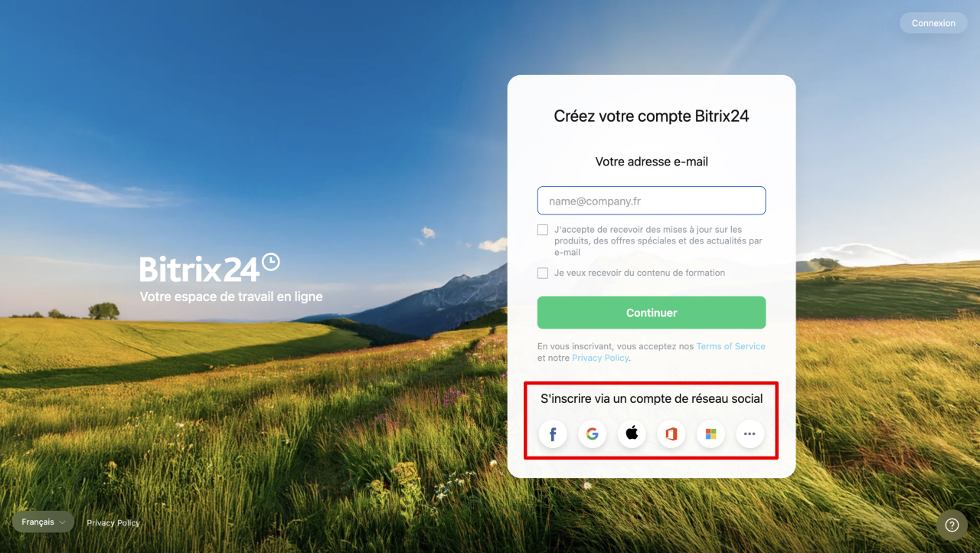The width and height of the screenshot is (980, 553).
Task: Click the green Continuer button
Action: pyautogui.click(x=652, y=312)
